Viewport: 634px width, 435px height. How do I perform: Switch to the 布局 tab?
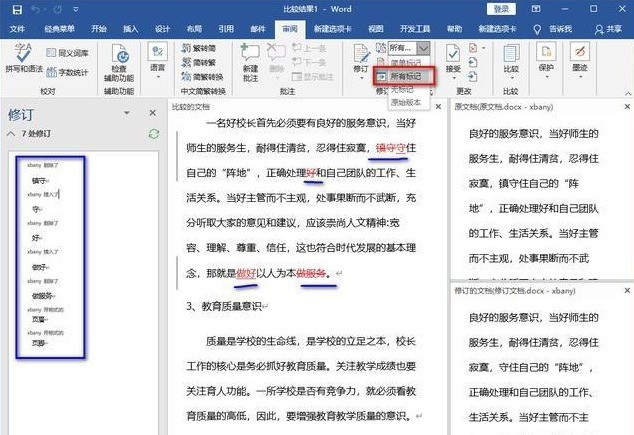(x=194, y=29)
